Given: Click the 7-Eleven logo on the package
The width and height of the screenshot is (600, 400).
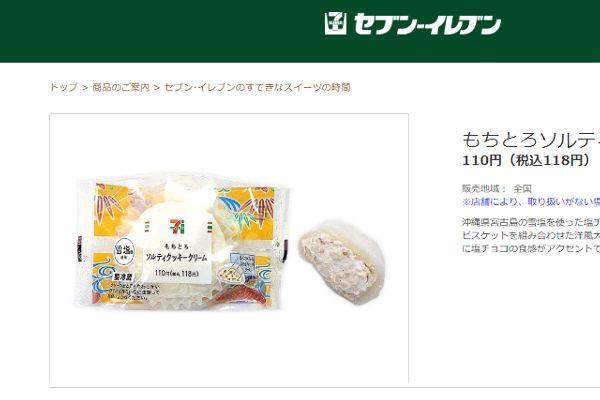Looking at the screenshot, I should pos(178,225).
